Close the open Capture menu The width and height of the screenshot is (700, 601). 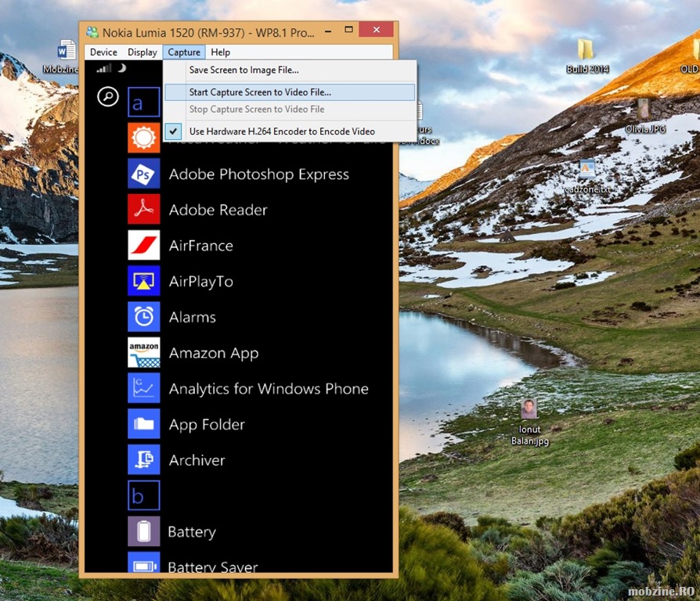184,52
